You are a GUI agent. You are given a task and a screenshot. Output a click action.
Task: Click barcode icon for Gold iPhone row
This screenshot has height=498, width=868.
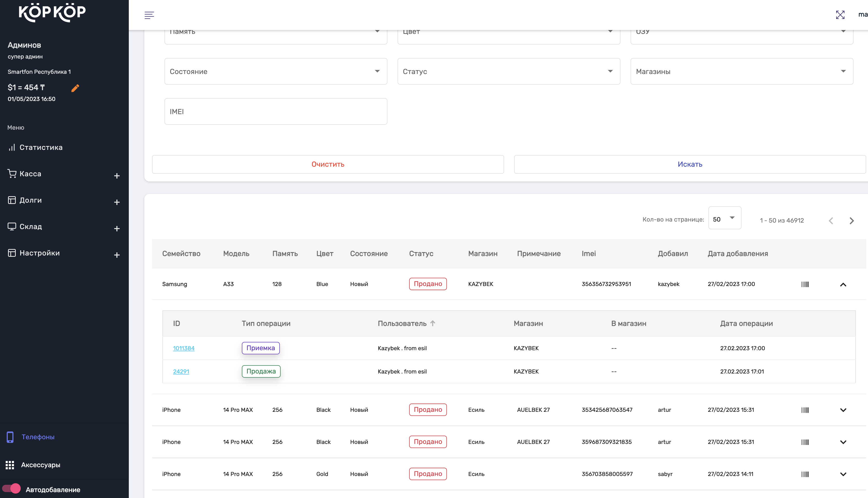click(x=805, y=474)
